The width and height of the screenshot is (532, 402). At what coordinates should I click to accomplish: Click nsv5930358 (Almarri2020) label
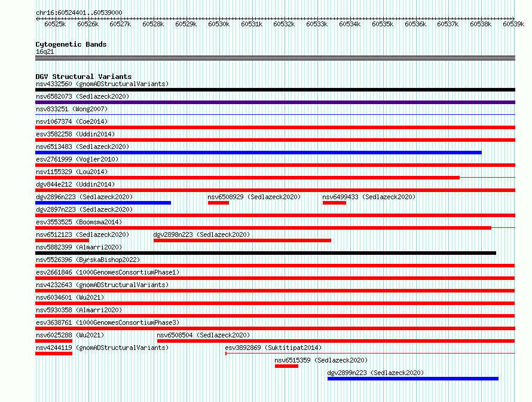point(79,310)
